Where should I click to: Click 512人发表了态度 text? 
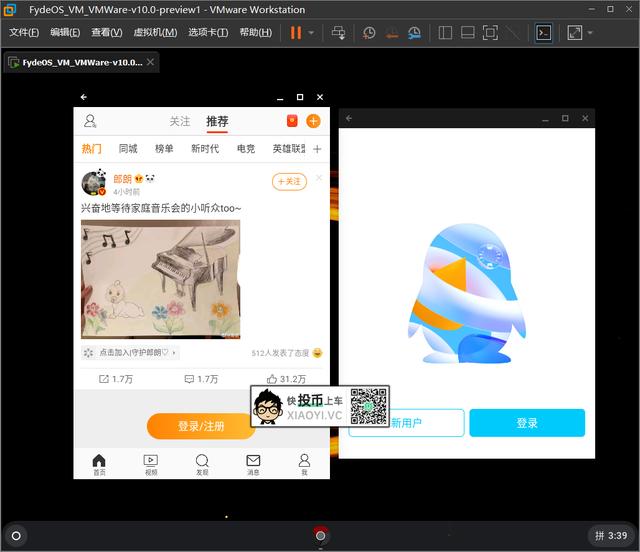[280, 353]
